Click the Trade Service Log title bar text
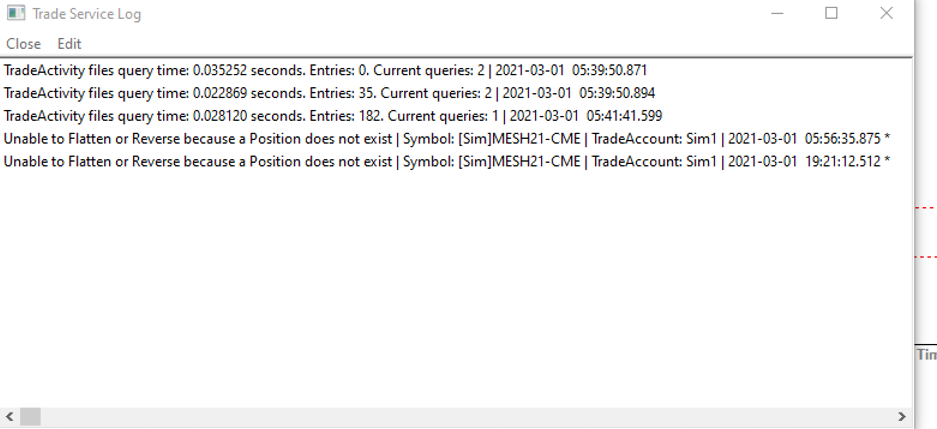 (87, 14)
